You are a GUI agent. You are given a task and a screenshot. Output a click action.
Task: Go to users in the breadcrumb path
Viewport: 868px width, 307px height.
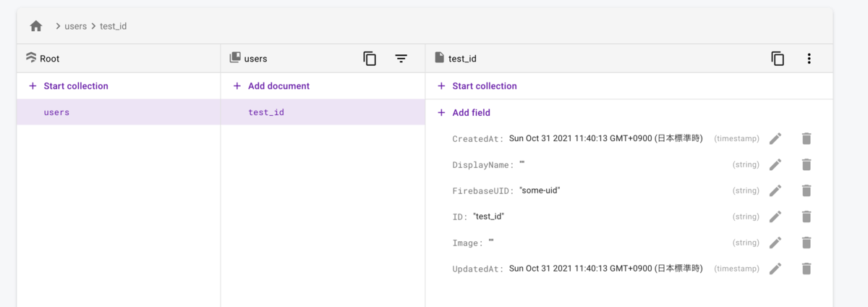tap(76, 27)
